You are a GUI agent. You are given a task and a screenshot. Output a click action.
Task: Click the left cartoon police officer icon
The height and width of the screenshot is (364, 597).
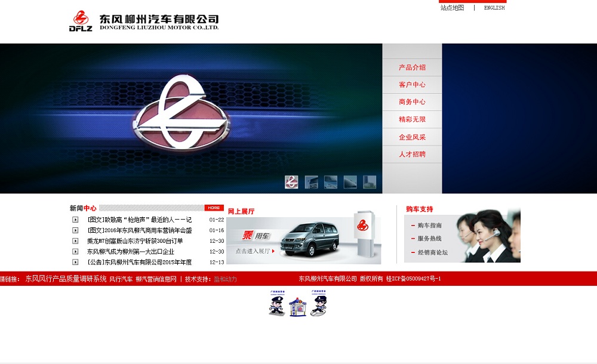tap(277, 303)
